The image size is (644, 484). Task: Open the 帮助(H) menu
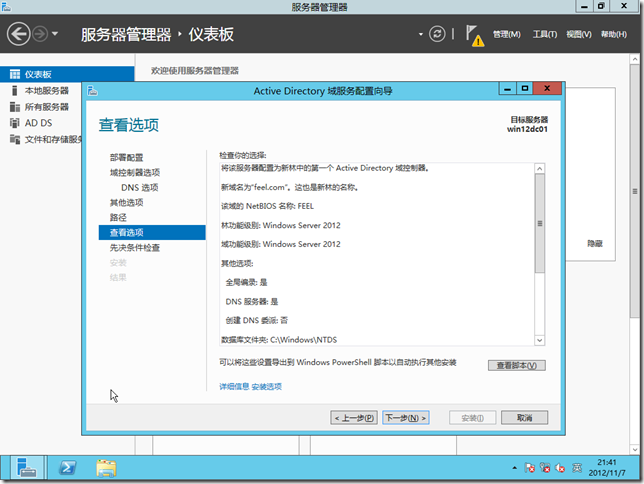click(x=614, y=35)
